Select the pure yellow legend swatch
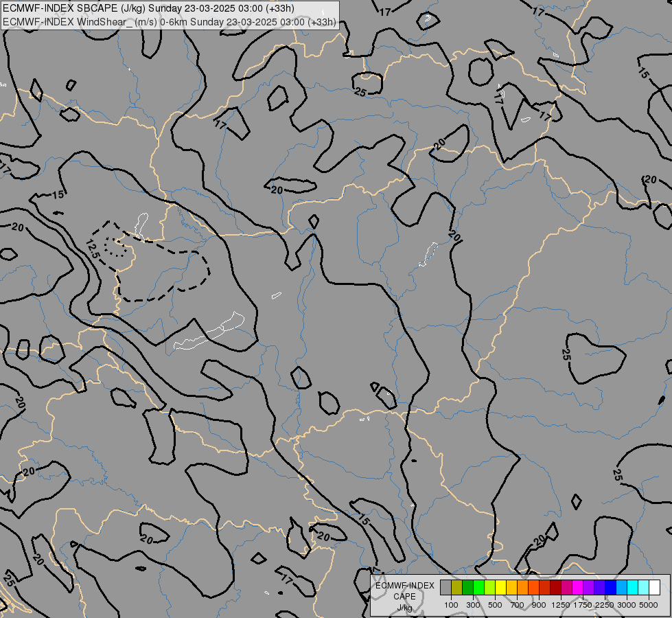The image size is (672, 618). (501, 588)
